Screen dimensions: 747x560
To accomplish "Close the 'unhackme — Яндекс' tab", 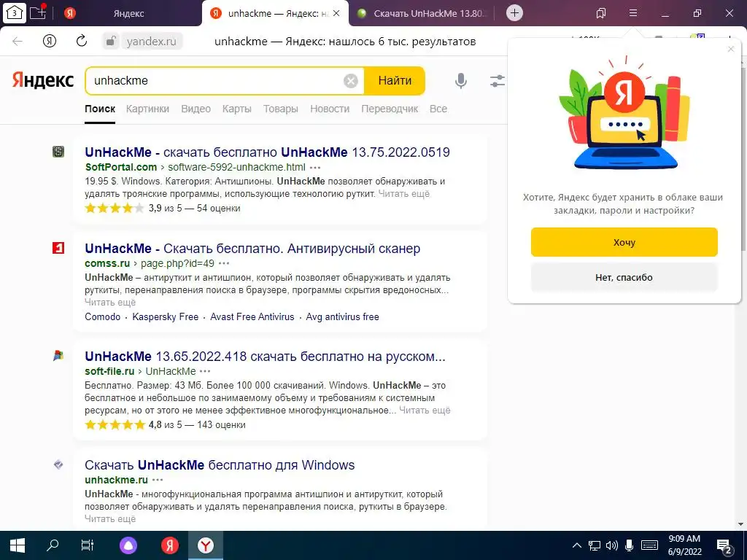I will tap(336, 13).
